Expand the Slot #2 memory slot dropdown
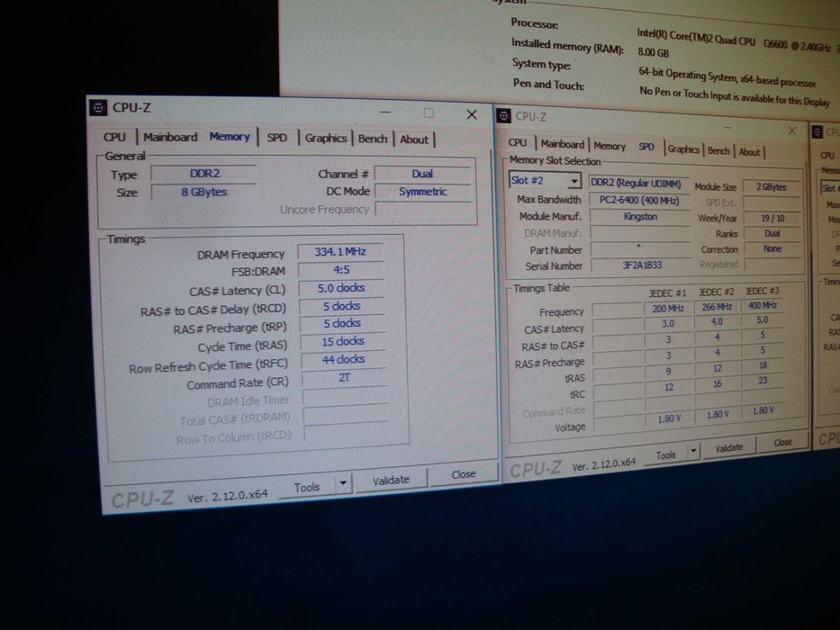This screenshot has width=840, height=630. pos(574,181)
